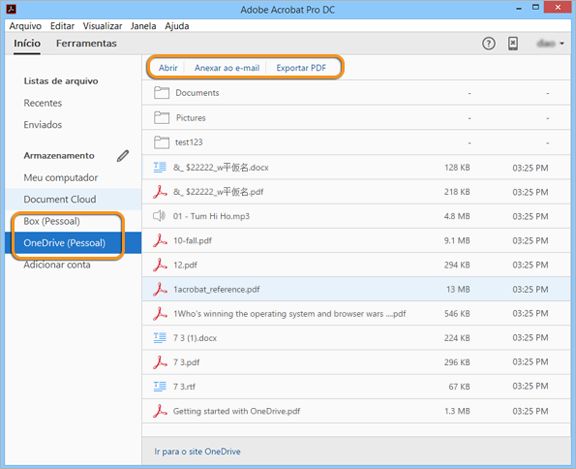Select file name 7 3.pdf
Screen dimensions: 576x469
point(186,362)
